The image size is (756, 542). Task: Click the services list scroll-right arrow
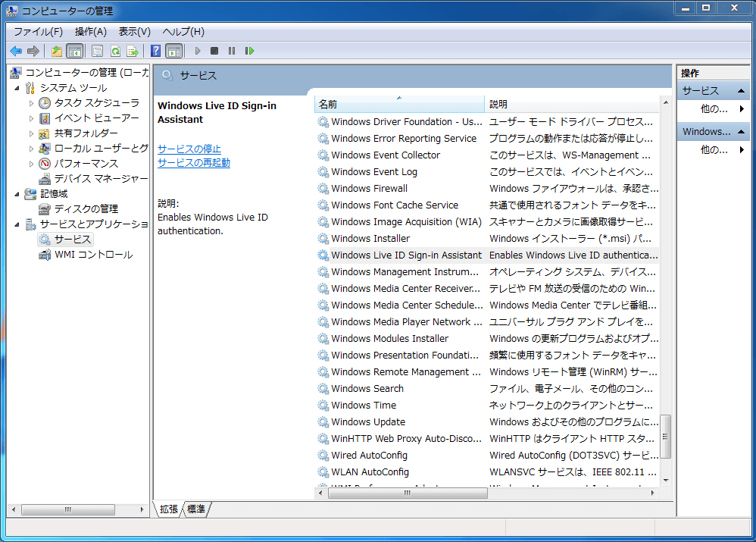[x=653, y=493]
